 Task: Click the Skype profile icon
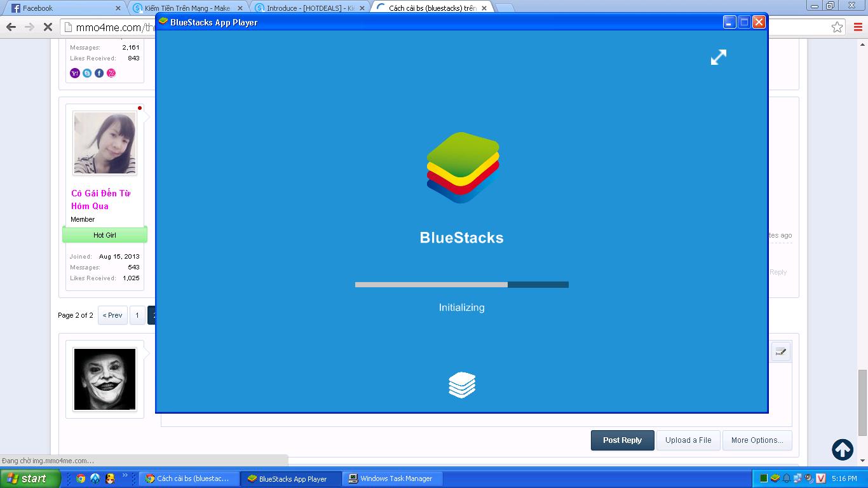pos(87,73)
